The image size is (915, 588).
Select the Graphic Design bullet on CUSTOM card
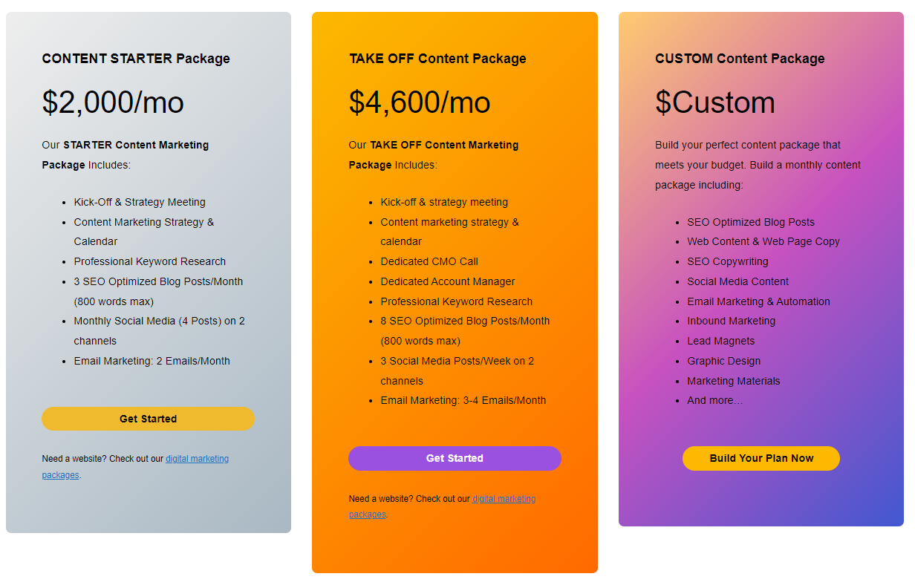(723, 361)
